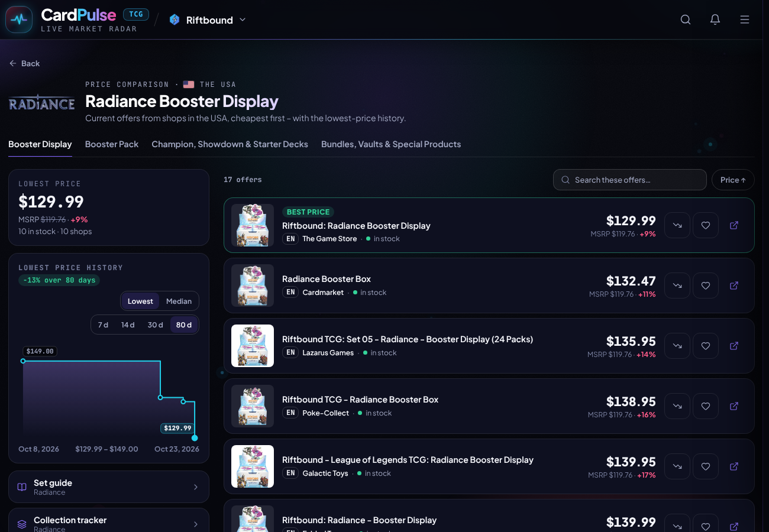Click the CardPulse heartbeat logo icon

coord(19,20)
